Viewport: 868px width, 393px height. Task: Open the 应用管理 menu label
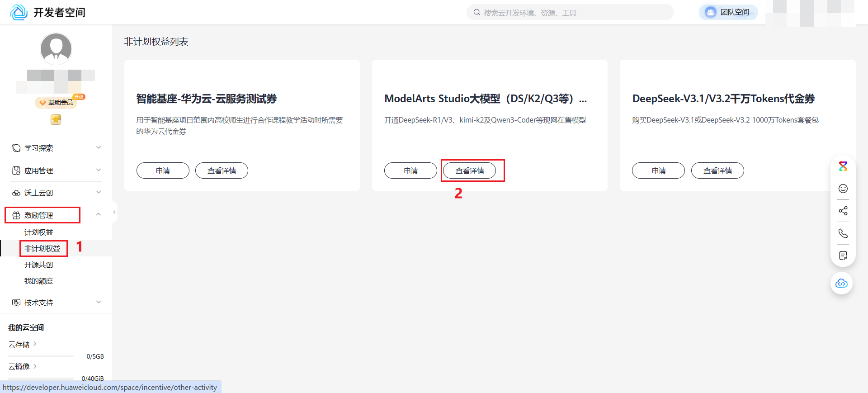click(39, 170)
